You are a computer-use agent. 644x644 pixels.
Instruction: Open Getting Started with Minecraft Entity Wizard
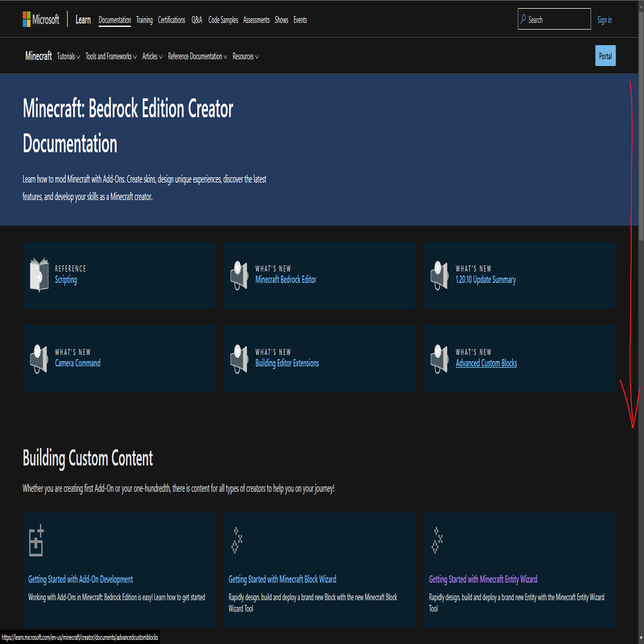[x=483, y=579]
